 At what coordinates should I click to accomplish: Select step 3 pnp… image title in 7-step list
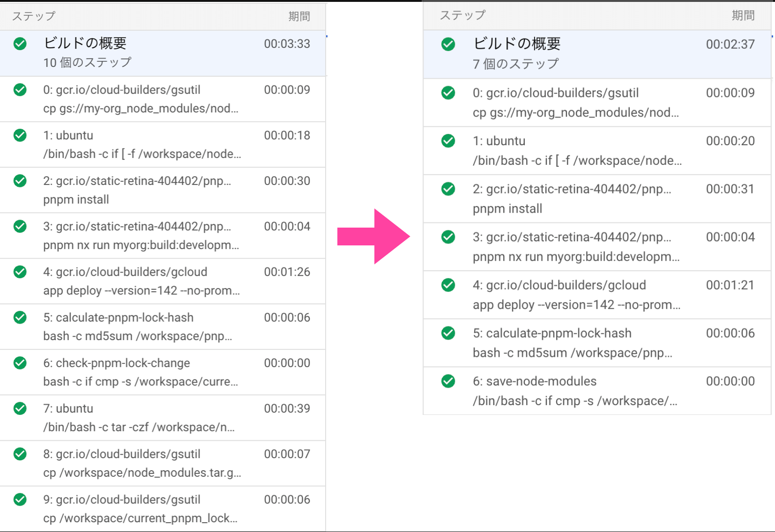coord(572,237)
